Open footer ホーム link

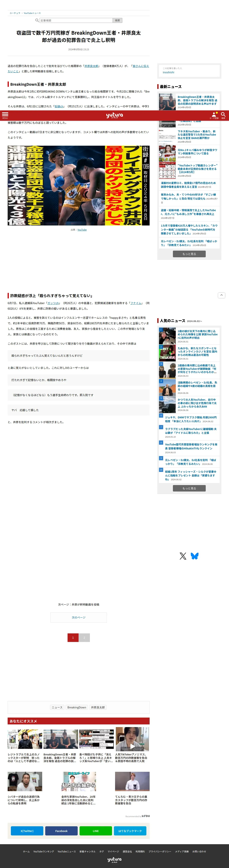(26, 851)
